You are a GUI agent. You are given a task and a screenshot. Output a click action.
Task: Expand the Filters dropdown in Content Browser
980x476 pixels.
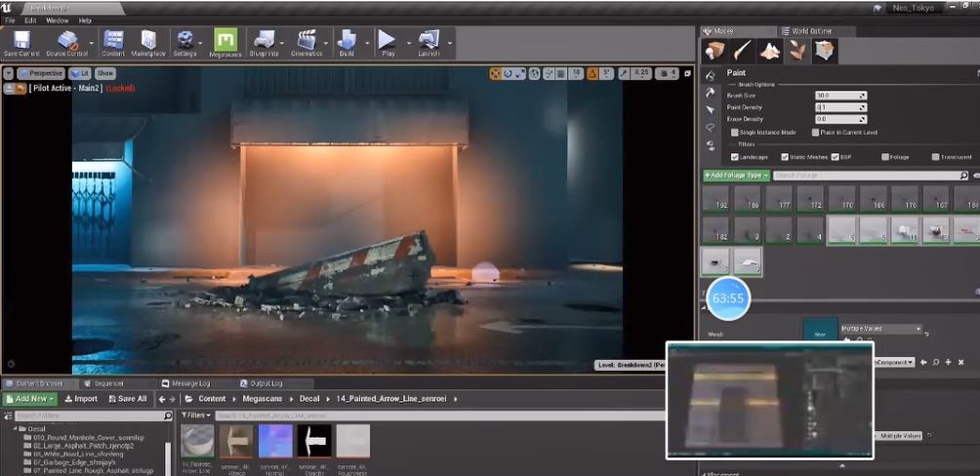click(196, 415)
